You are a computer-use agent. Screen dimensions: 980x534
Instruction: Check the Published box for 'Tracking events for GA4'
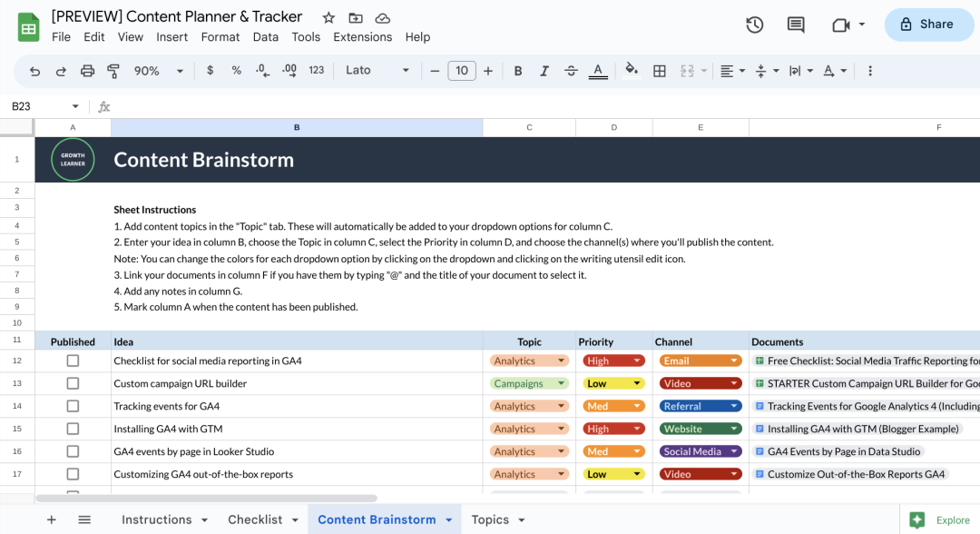pos(72,405)
